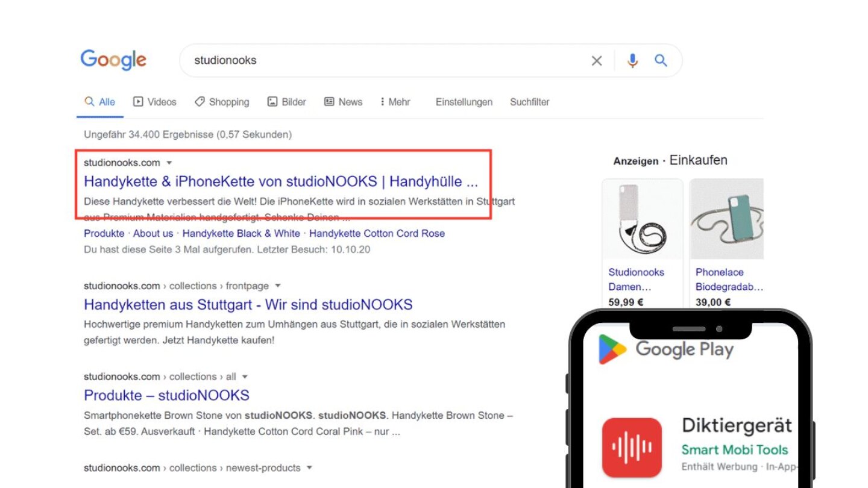Open the Handykette Black & White sitelink
The image size is (868, 488).
(x=241, y=233)
